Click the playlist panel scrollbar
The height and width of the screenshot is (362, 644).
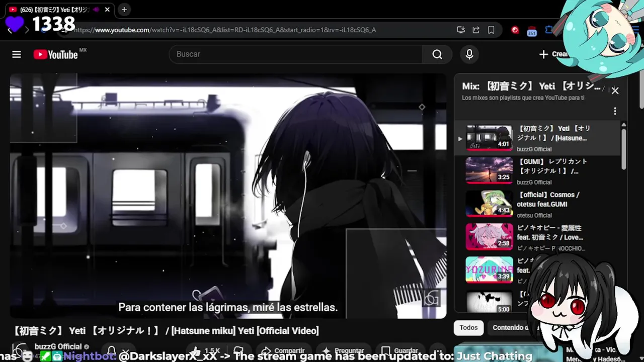pyautogui.click(x=624, y=148)
